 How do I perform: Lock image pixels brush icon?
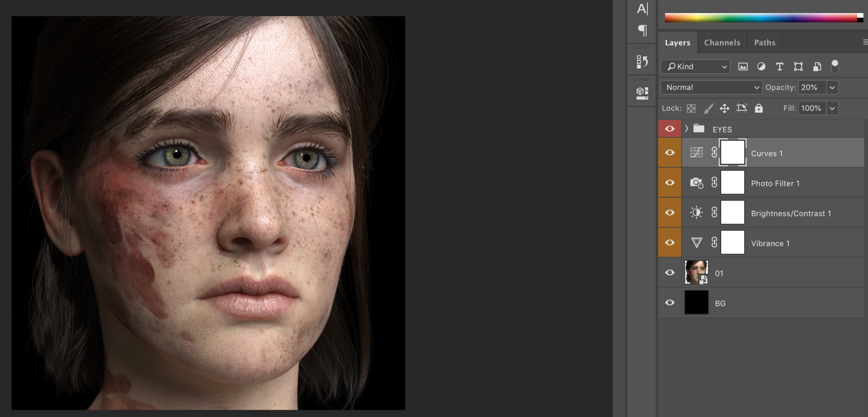click(x=708, y=108)
